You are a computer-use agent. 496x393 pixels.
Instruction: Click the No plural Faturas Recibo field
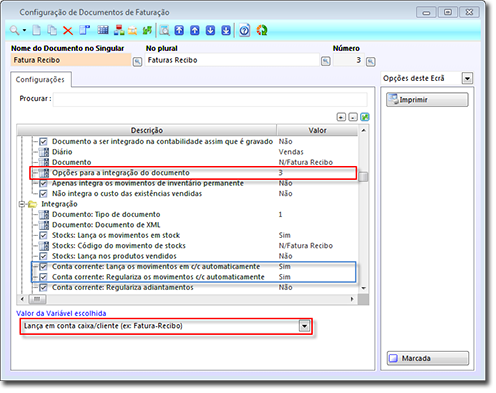[x=232, y=60]
